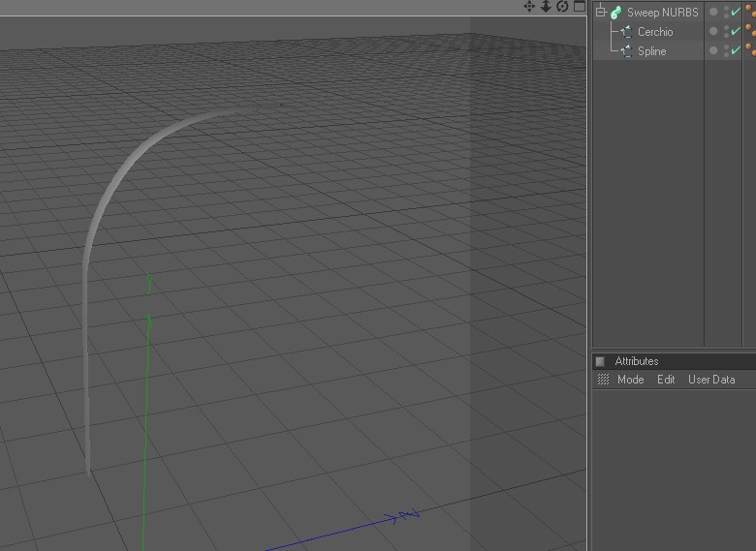Open the Edit menu in Attributes

[666, 380]
